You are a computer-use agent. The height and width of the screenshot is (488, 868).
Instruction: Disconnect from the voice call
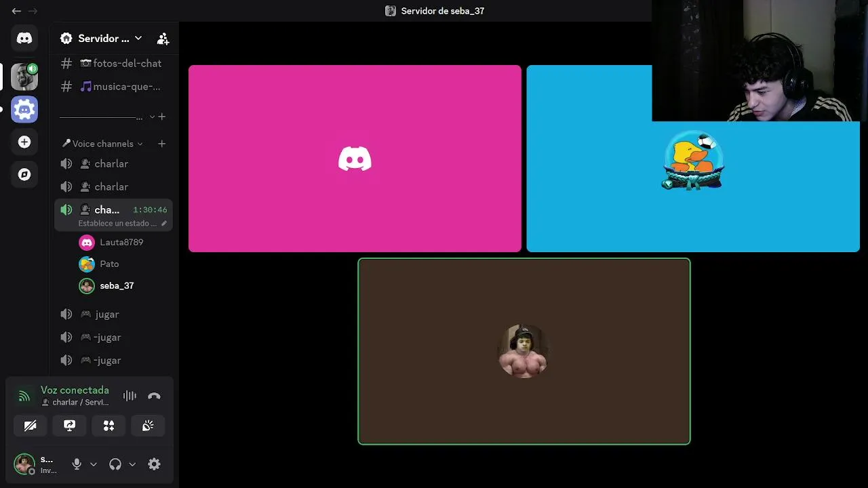pos(154,396)
